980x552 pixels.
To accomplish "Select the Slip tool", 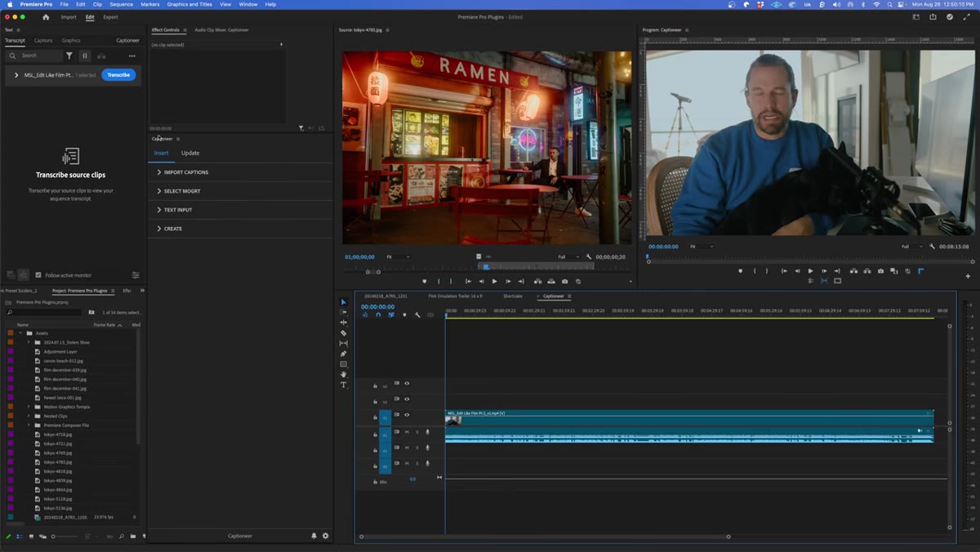I will [343, 343].
